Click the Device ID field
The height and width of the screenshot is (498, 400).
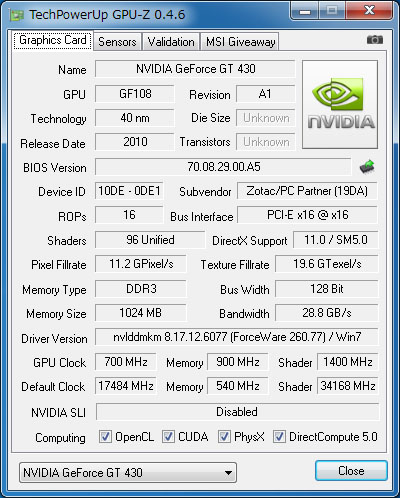(129, 191)
